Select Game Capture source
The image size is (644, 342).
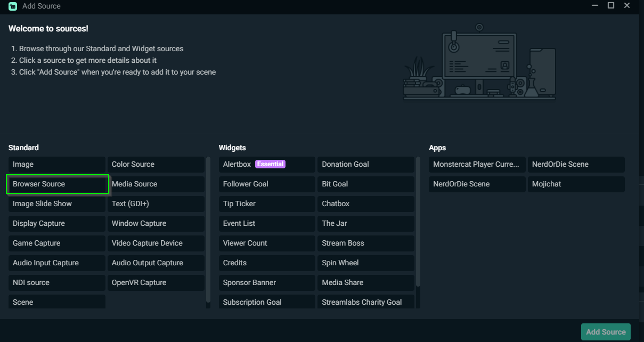57,243
